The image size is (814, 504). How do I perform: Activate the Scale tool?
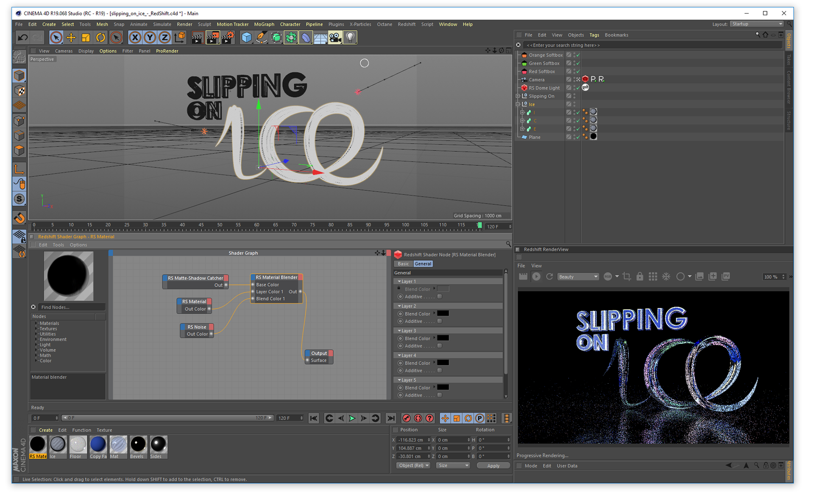tap(86, 37)
